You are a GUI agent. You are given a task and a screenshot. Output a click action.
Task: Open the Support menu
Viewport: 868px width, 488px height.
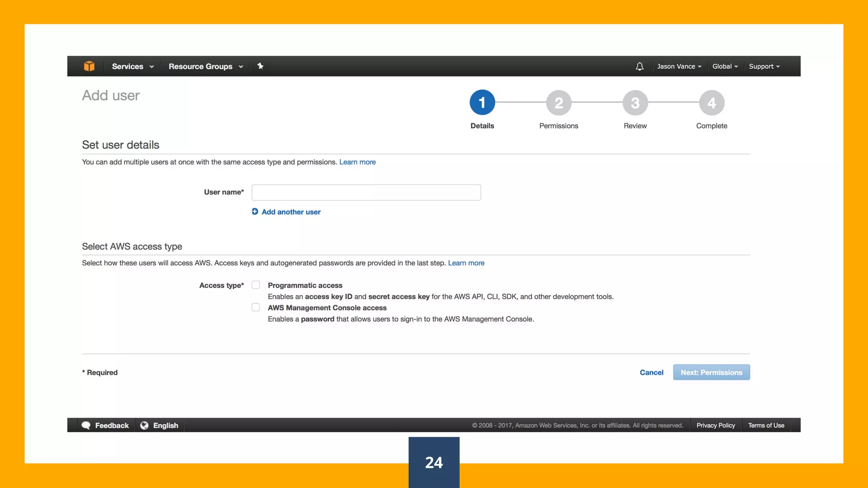(x=764, y=67)
